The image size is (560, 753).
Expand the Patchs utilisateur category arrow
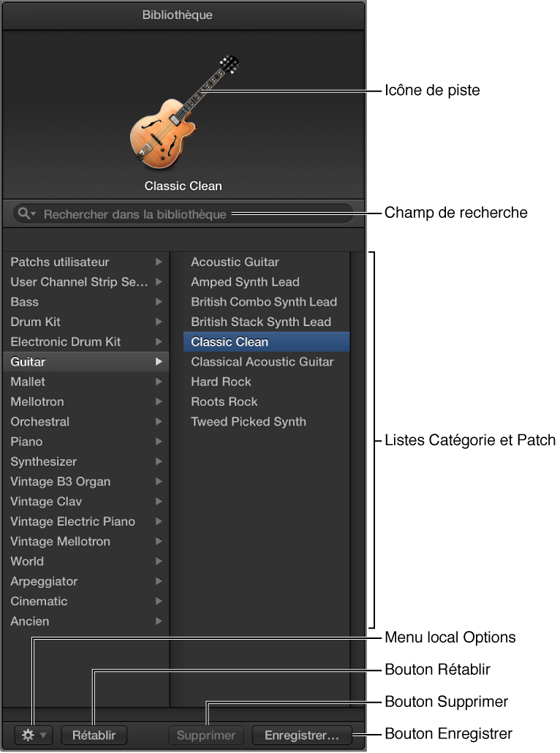point(158,262)
